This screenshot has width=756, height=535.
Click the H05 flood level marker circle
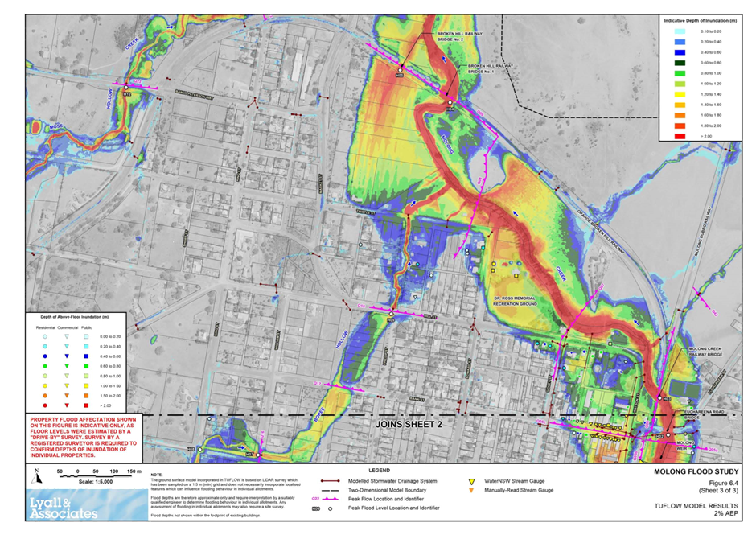pos(400,71)
